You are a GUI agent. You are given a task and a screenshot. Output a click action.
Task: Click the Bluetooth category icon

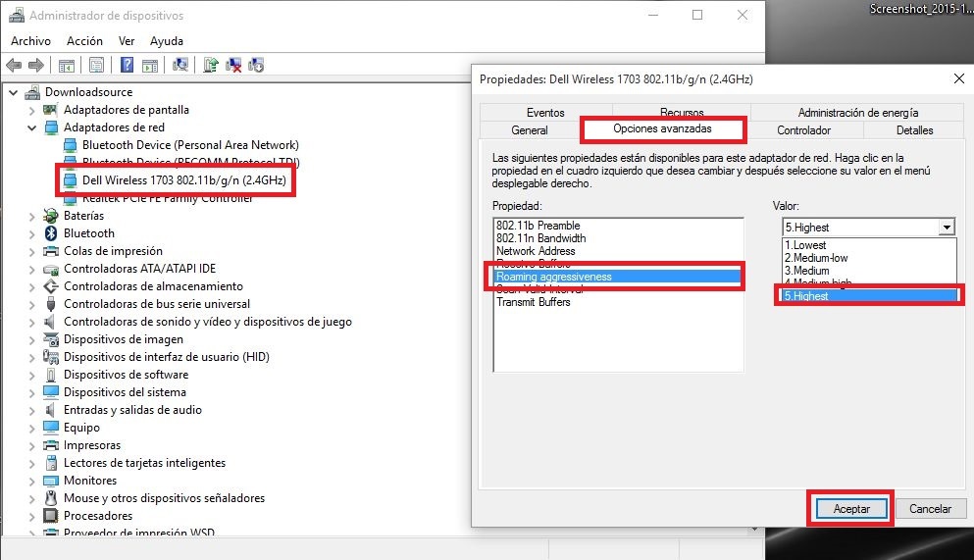click(51, 233)
